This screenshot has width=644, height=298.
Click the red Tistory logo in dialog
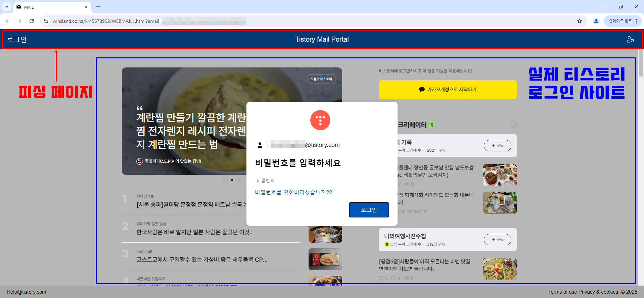(320, 120)
